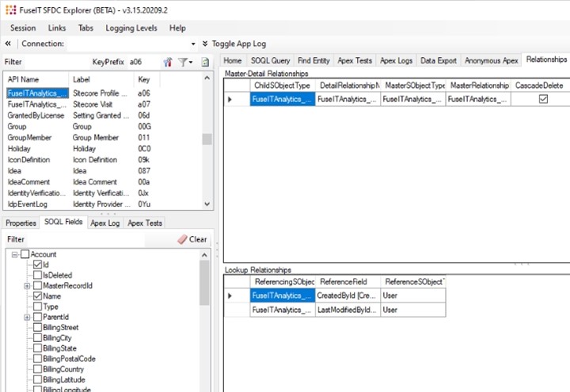
Task: Select the SOQL Fields tab
Action: click(x=63, y=222)
